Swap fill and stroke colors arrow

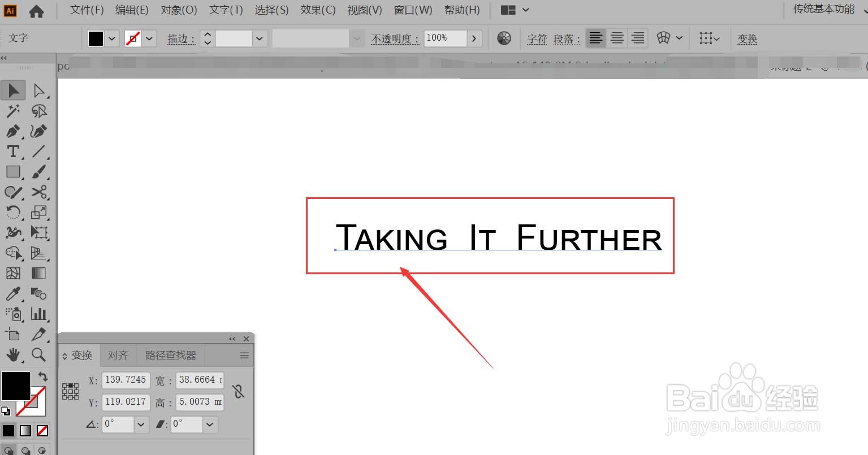(42, 376)
